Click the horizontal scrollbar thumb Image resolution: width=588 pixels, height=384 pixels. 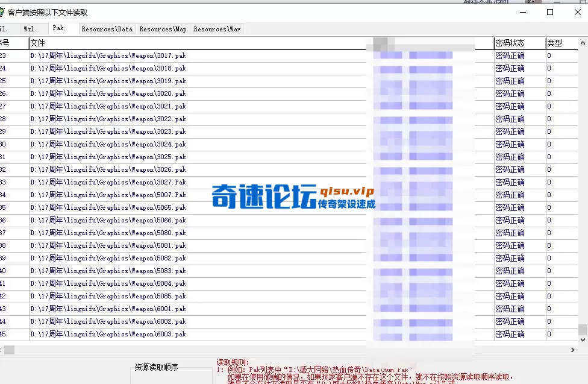[x=10, y=350]
